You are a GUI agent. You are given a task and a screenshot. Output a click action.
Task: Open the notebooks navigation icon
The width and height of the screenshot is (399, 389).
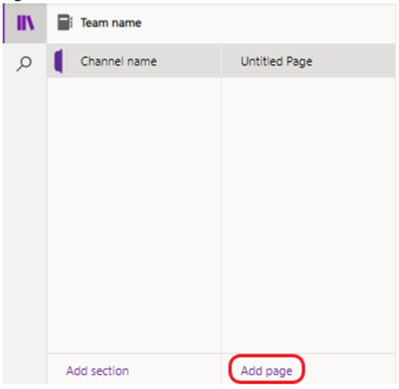25,23
